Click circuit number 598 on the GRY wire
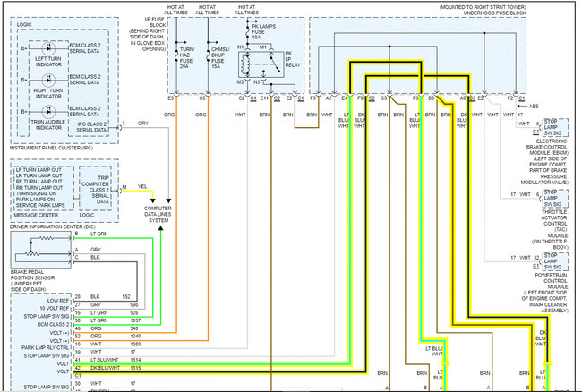582x392 pixels. pyautogui.click(x=134, y=304)
